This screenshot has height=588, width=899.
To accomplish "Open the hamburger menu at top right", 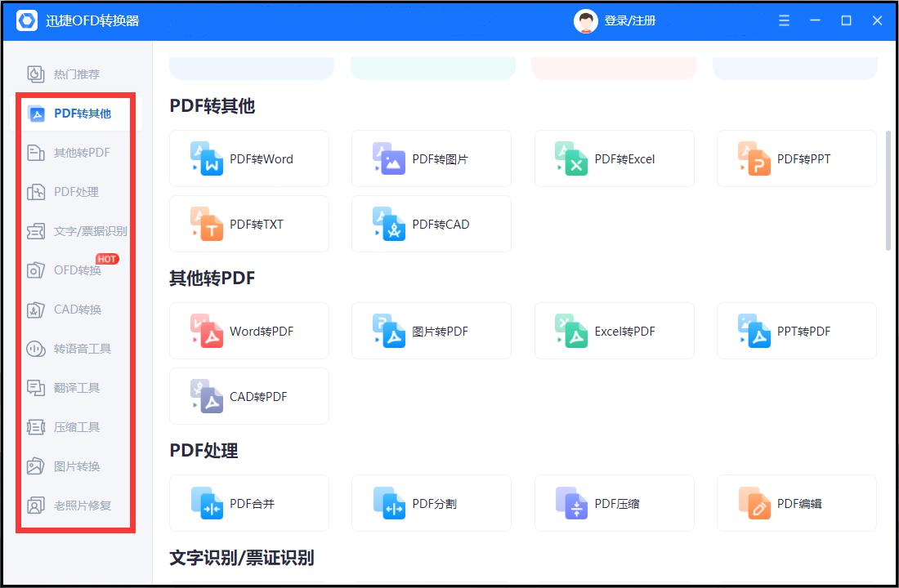I will tap(783, 20).
